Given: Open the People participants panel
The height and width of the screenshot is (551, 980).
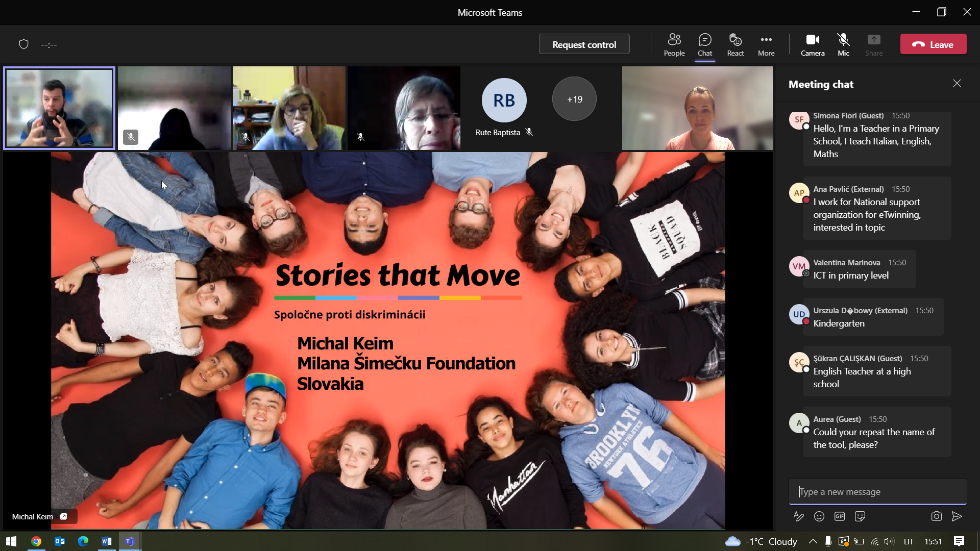Looking at the screenshot, I should coord(674,45).
